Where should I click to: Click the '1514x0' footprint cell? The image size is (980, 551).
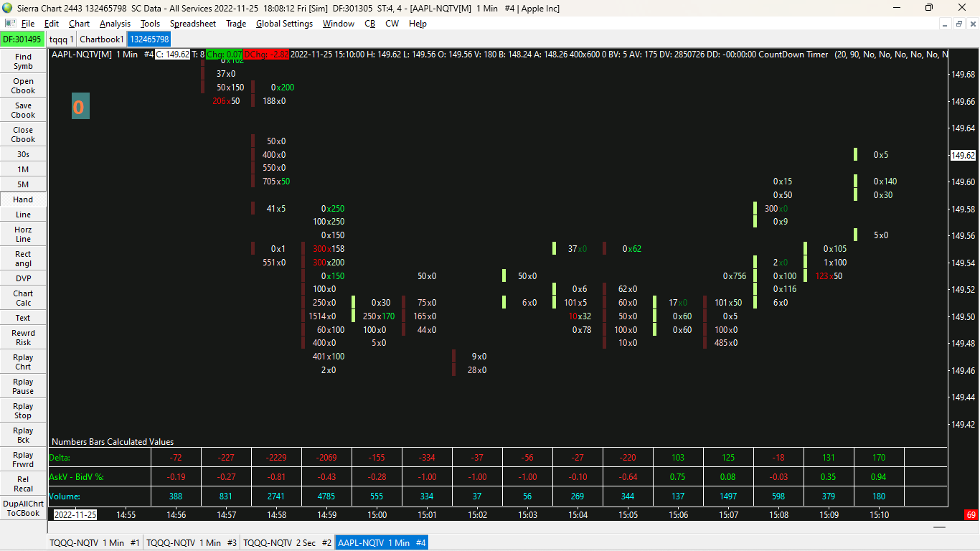point(322,316)
